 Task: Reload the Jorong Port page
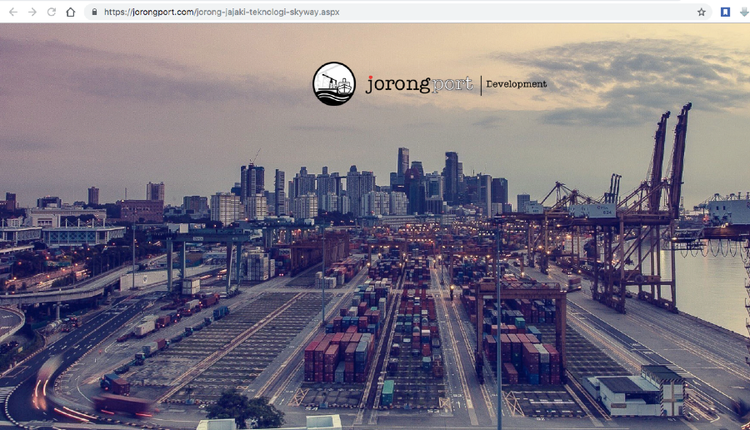pos(51,12)
